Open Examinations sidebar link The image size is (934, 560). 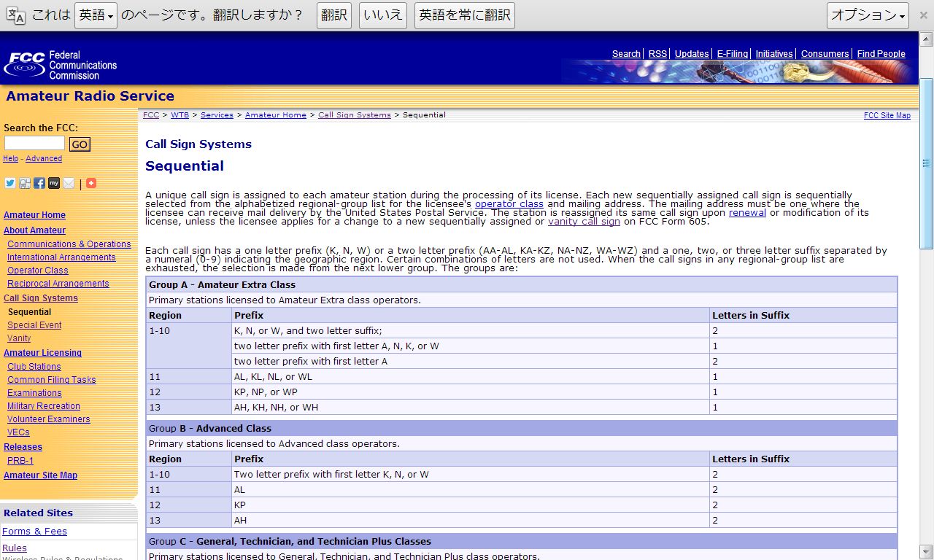pos(34,393)
